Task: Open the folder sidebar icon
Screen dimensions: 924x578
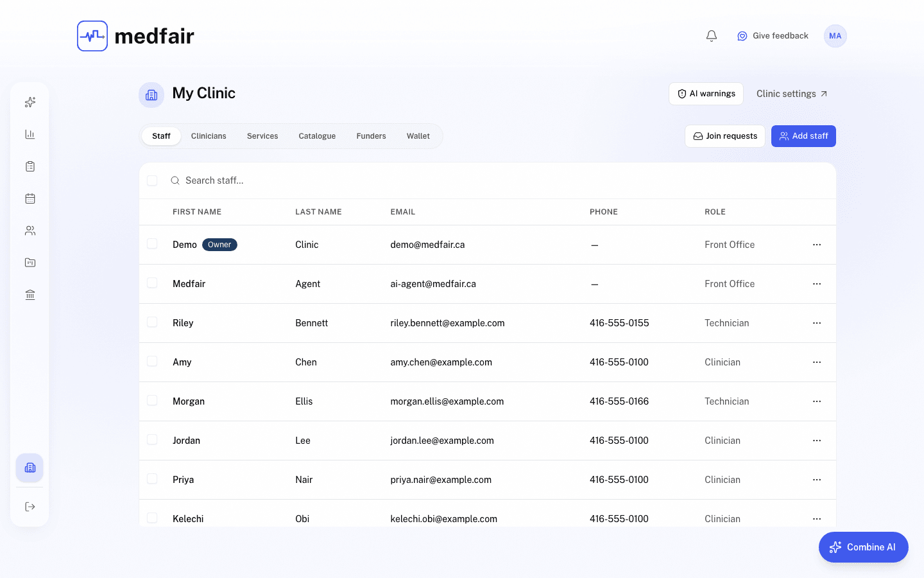Action: click(x=30, y=263)
